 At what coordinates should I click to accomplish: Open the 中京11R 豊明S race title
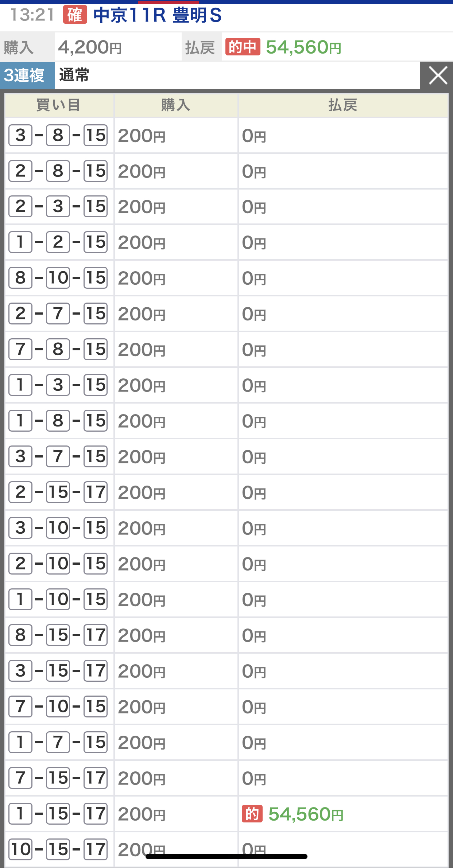(x=157, y=15)
